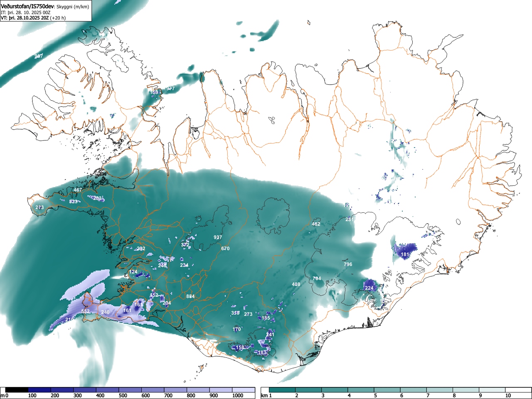Click visibility value 823 on the map
Viewport: 532px width, 399px height.
coord(73,202)
